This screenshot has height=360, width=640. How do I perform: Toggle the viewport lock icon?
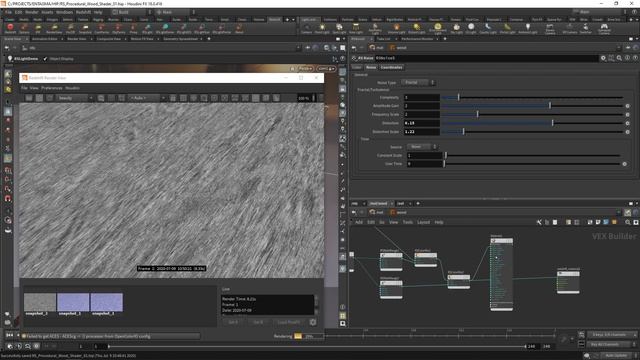coord(293,69)
